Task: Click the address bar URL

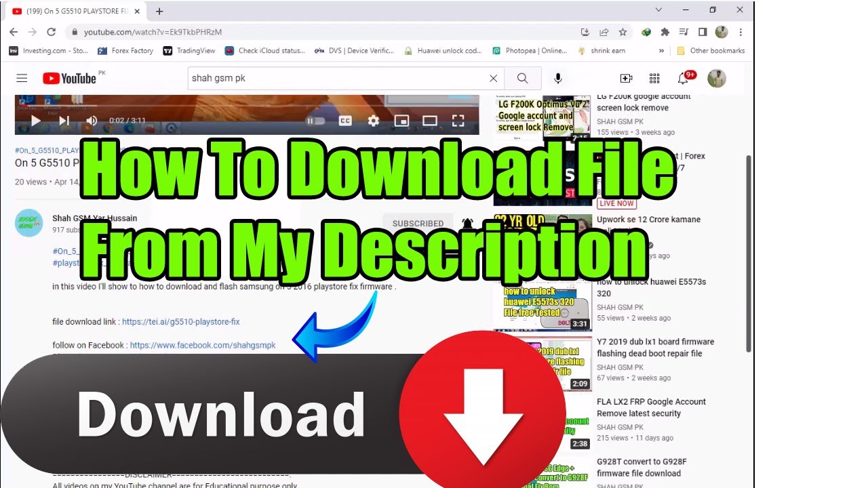Action: 153,32
